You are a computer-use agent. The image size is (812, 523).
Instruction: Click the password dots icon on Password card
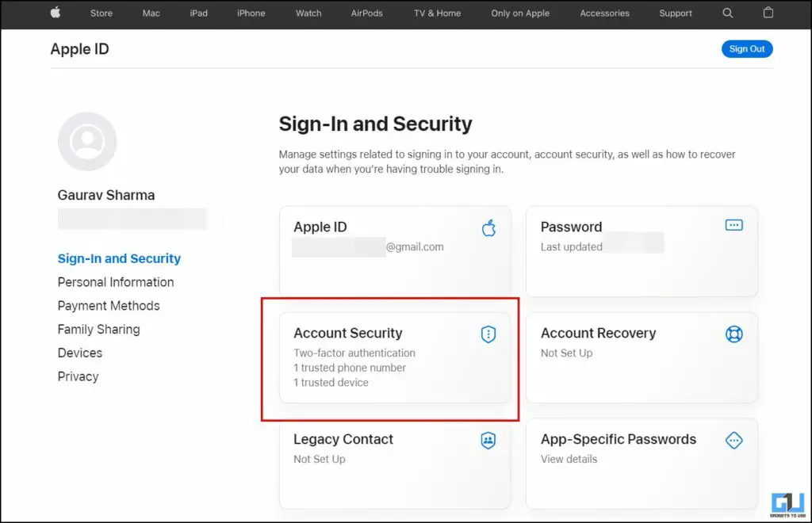point(733,225)
